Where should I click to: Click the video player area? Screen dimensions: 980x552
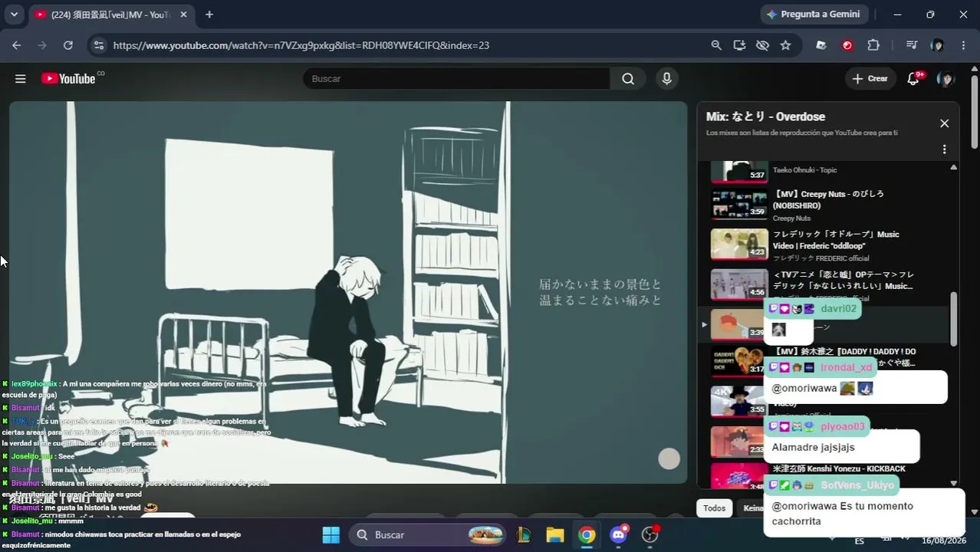[348, 292]
